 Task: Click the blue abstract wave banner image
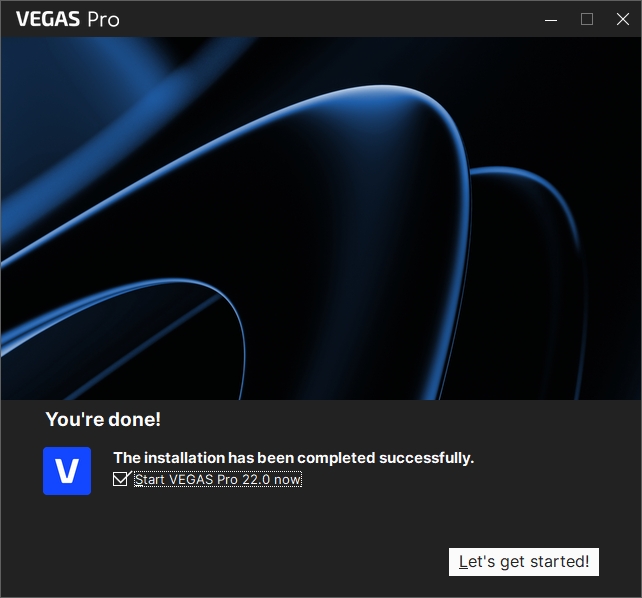[x=320, y=218]
